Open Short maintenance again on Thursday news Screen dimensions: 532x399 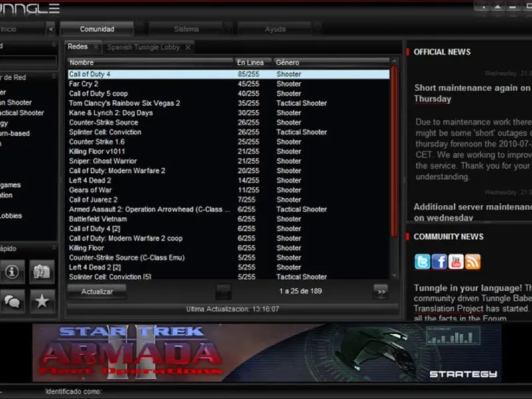pyautogui.click(x=472, y=93)
